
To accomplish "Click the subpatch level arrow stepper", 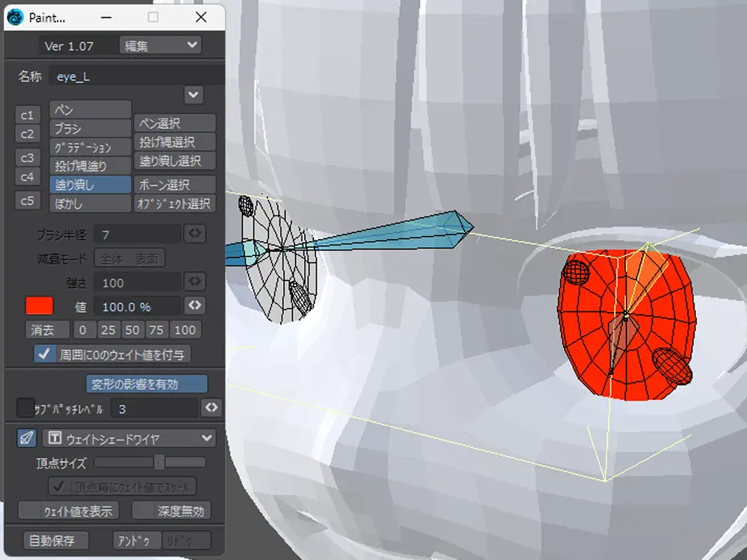I will tap(211, 408).
